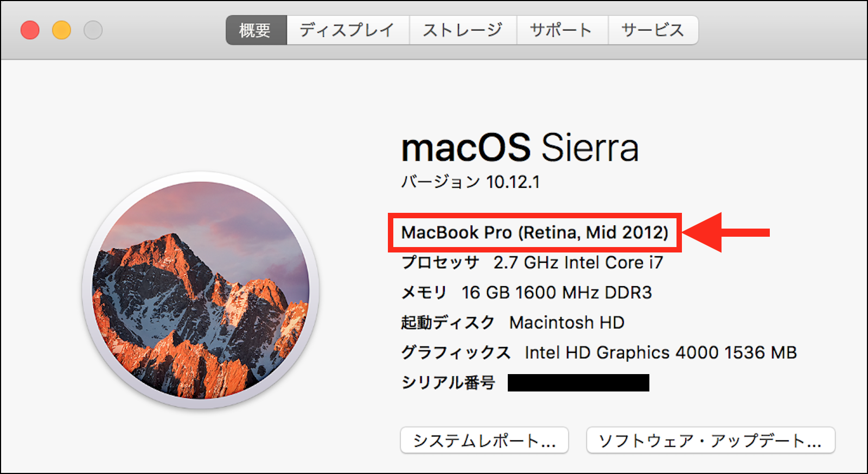Click the macOS Sierra title text

[x=520, y=148]
